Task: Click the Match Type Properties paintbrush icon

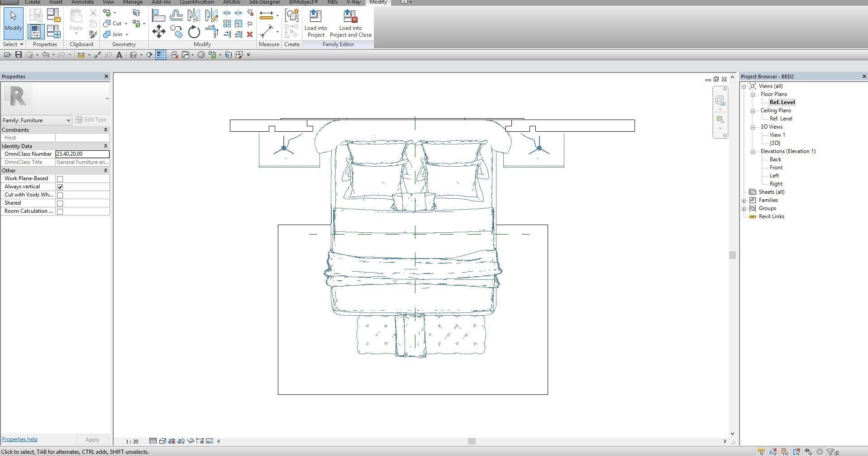Action: click(x=93, y=34)
